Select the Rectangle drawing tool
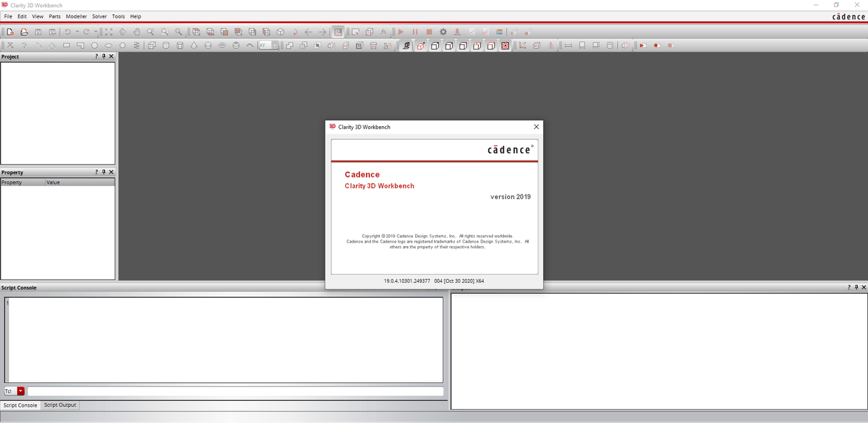This screenshot has width=868, height=423. coord(66,45)
